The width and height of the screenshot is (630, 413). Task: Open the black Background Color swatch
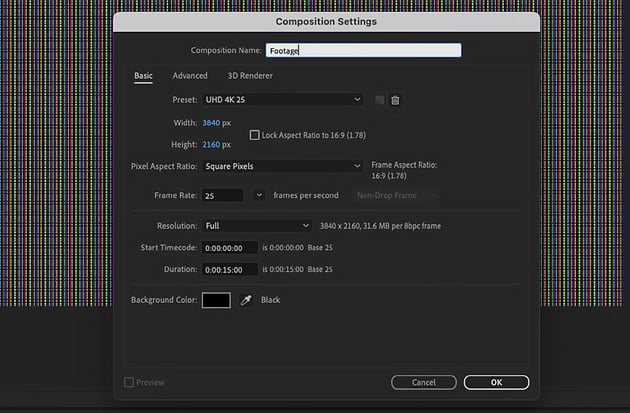216,300
